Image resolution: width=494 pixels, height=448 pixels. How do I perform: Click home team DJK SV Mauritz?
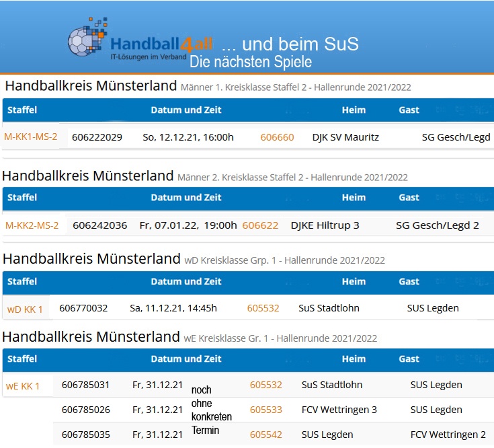pos(345,137)
